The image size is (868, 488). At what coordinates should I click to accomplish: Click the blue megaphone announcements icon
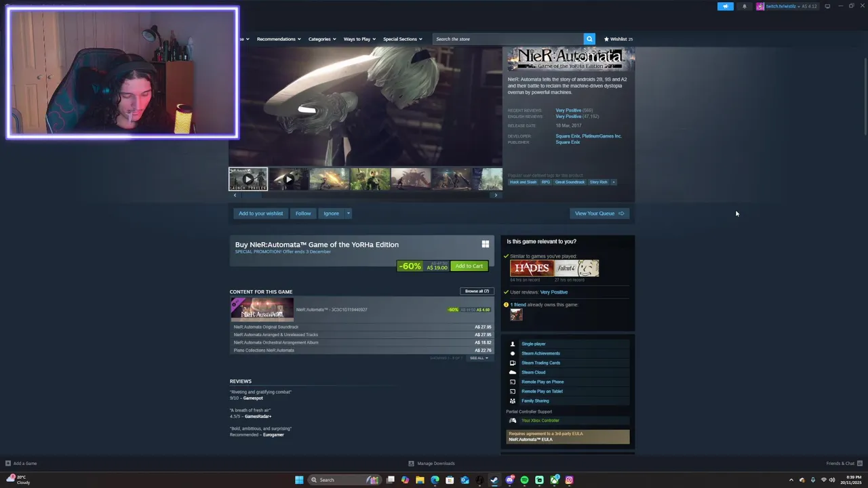click(725, 6)
